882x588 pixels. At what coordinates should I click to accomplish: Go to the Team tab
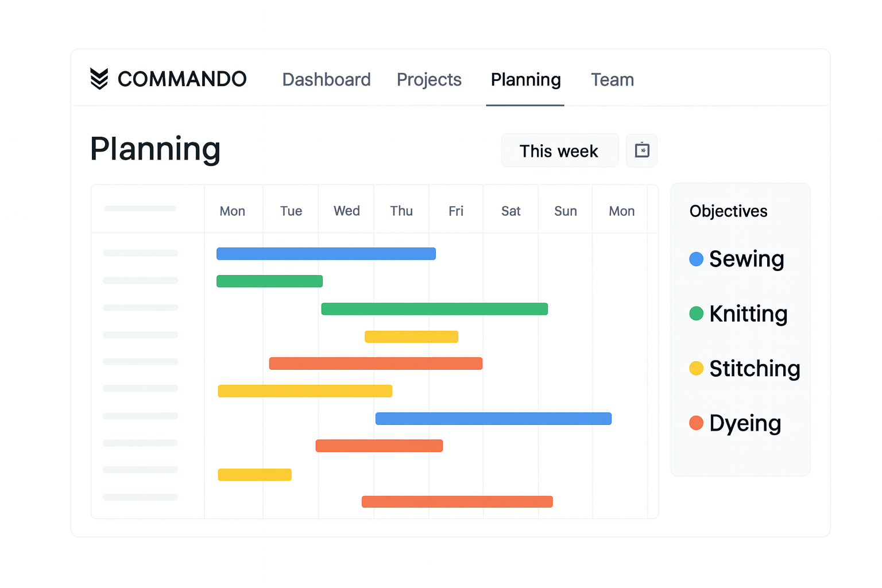coord(612,79)
